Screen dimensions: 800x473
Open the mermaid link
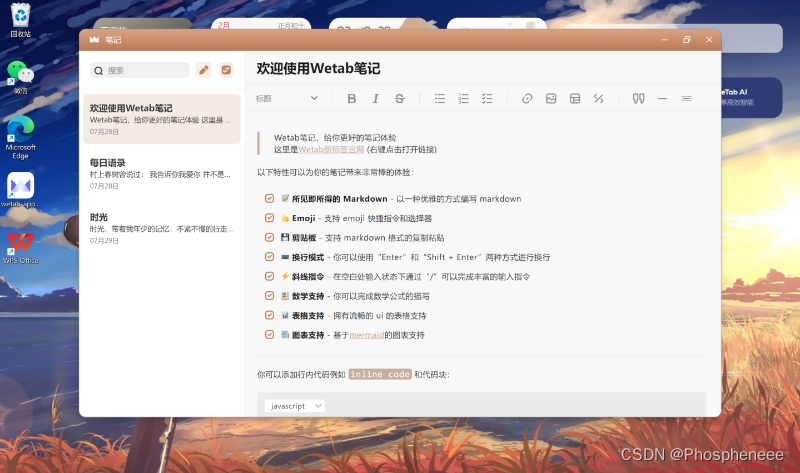coord(366,335)
